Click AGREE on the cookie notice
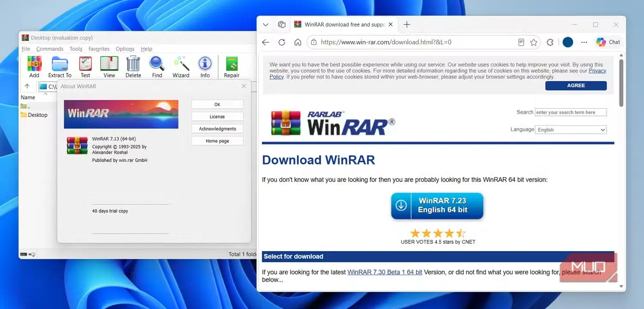This screenshot has width=644, height=309. (576, 85)
